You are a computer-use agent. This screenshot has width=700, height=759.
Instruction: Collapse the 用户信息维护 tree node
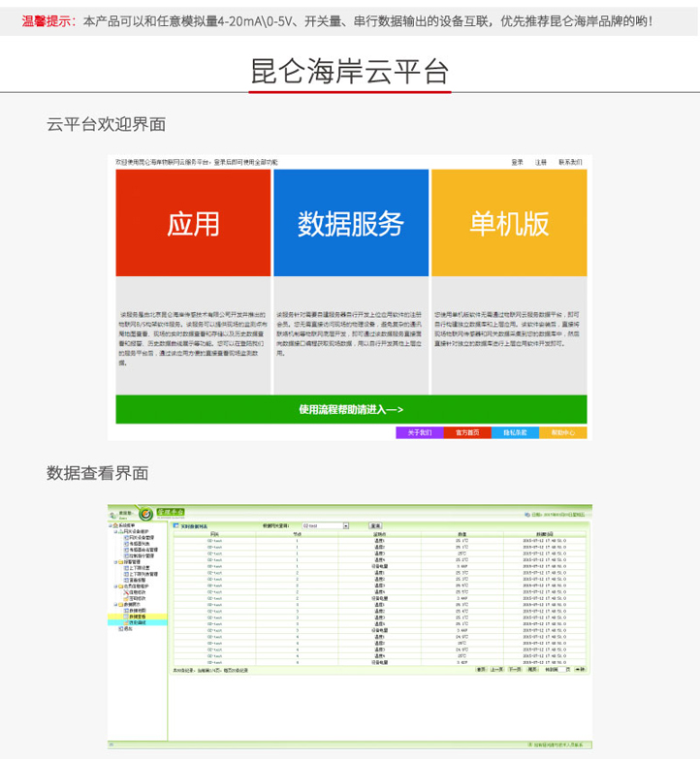coord(115,586)
